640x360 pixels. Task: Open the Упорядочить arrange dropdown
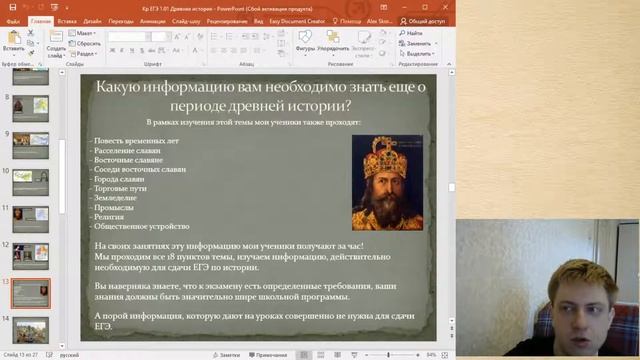pyautogui.click(x=333, y=43)
